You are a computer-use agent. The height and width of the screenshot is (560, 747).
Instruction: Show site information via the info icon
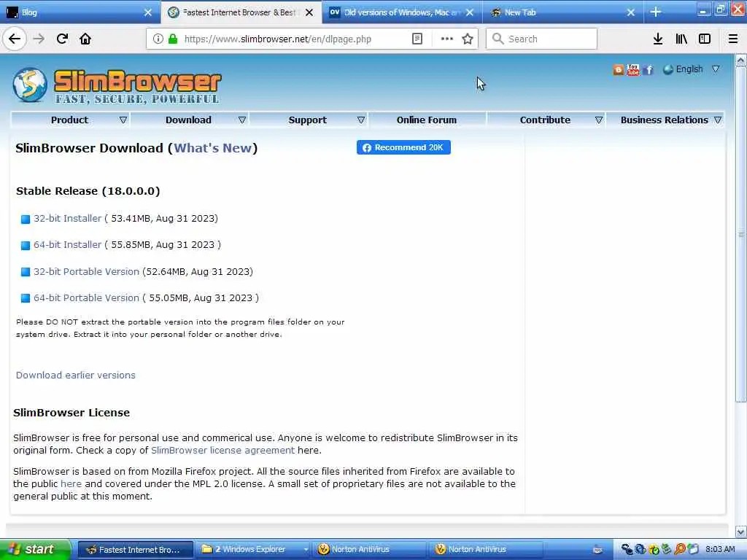pos(158,39)
